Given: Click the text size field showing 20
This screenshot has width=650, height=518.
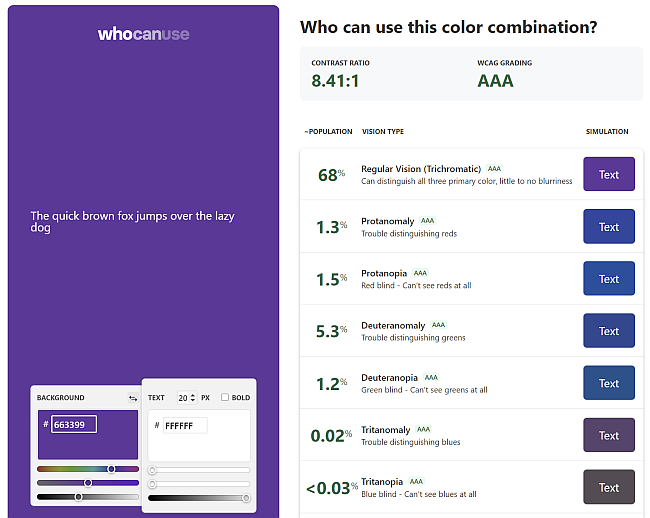Looking at the screenshot, I should tap(187, 398).
